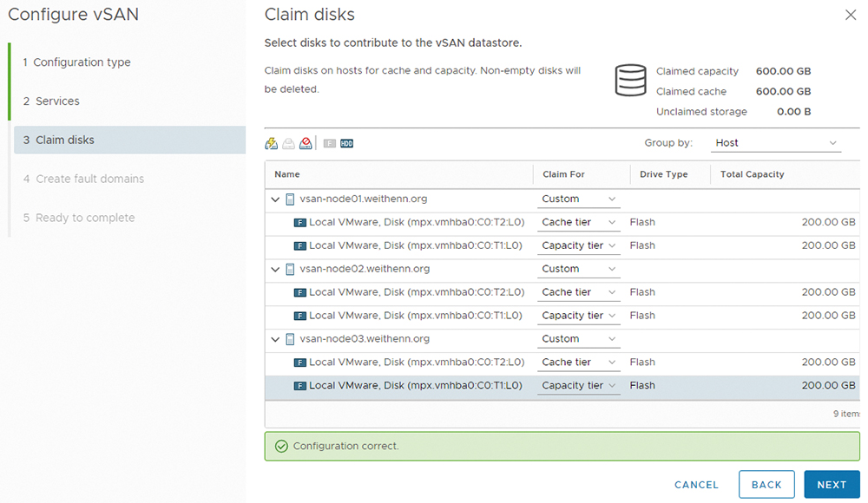
Task: Click flash disk icon of node02 T2:L0 disk
Action: [300, 293]
